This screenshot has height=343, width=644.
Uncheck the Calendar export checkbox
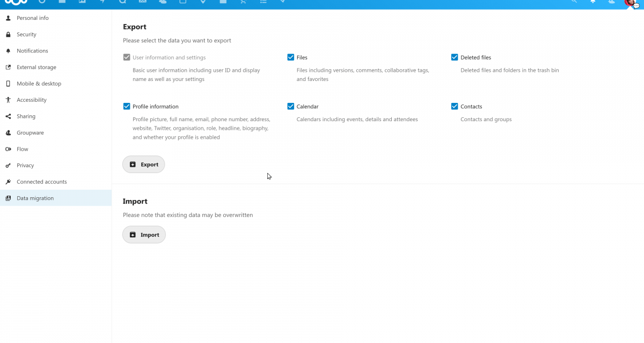pos(290,106)
